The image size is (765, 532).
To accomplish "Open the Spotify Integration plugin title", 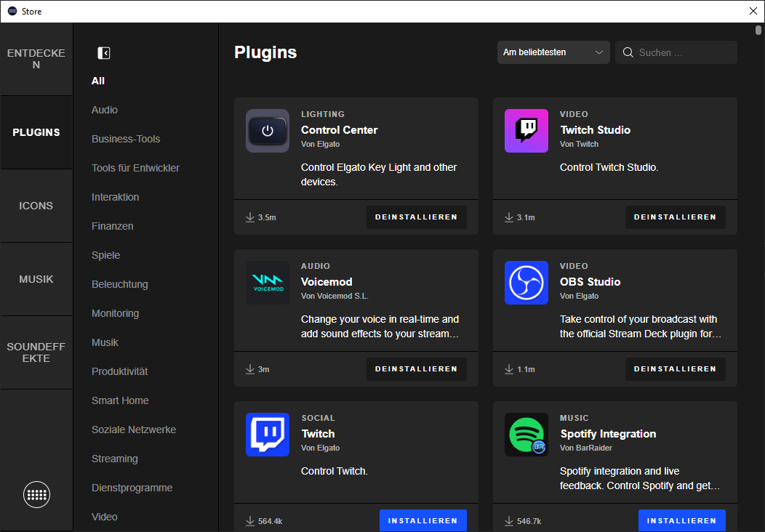I will coord(608,433).
